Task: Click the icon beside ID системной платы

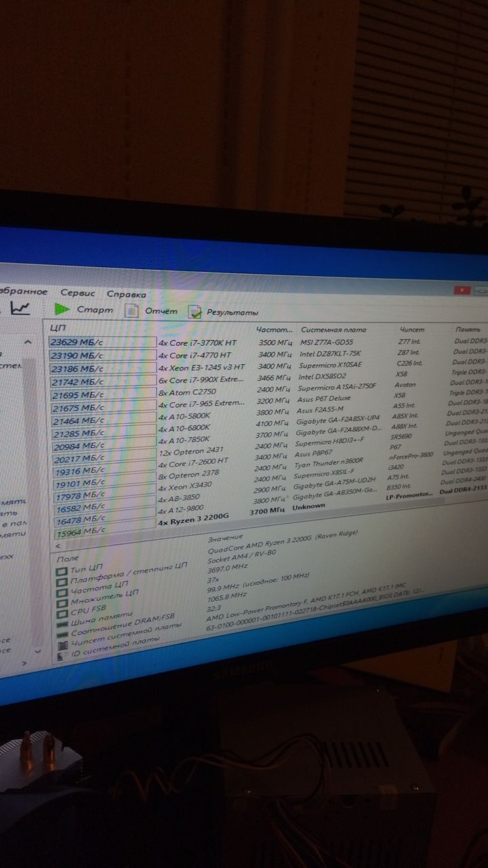Action: pyautogui.click(x=63, y=656)
